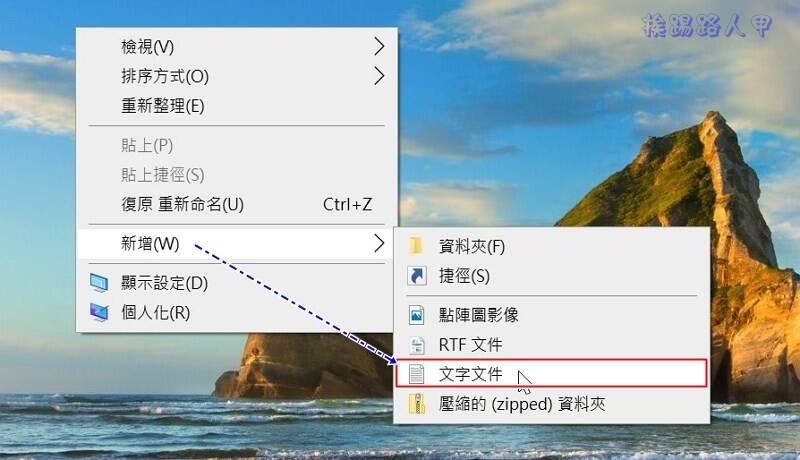Choose 壓縮的 (zipped) 資料夾 entry

tap(552, 404)
